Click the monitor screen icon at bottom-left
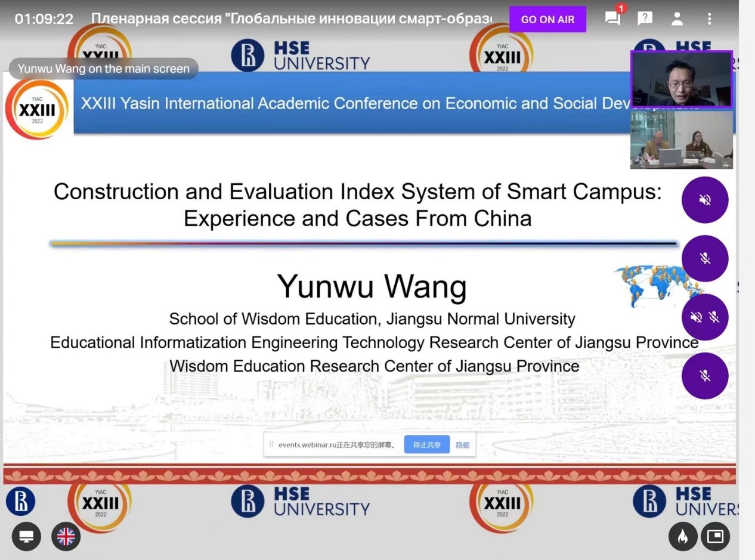 [26, 536]
